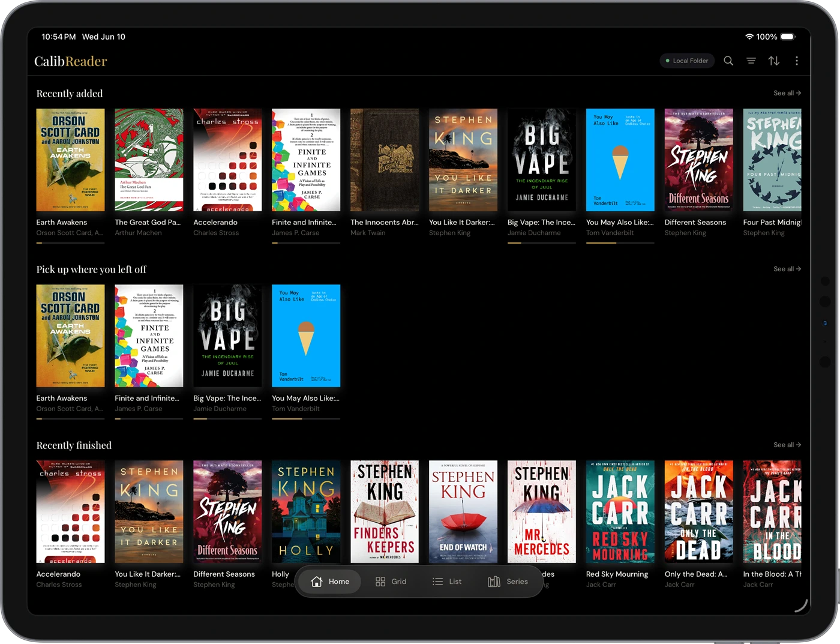Click Recently added section heading
Image resolution: width=840 pixels, height=644 pixels.
[70, 94]
